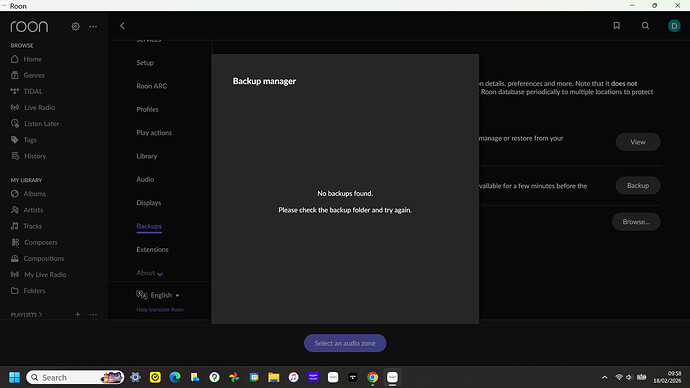Open Roon settings gear icon

(75, 26)
